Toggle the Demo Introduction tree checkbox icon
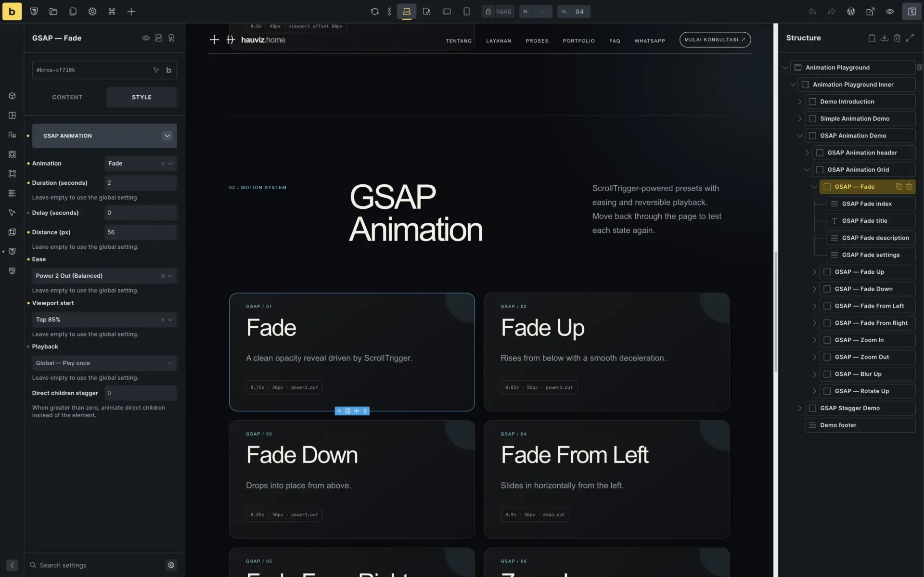Image resolution: width=924 pixels, height=577 pixels. 812,102
